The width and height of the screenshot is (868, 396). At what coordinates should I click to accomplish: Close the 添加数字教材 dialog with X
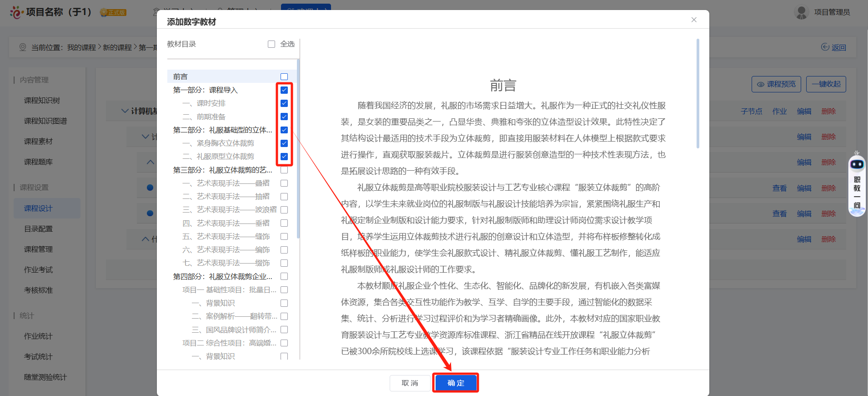[x=694, y=20]
